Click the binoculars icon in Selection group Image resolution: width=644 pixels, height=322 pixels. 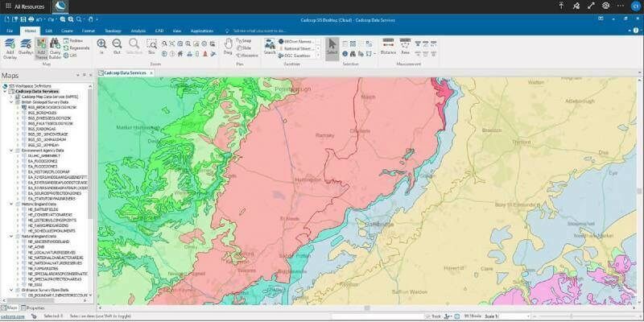353,53
